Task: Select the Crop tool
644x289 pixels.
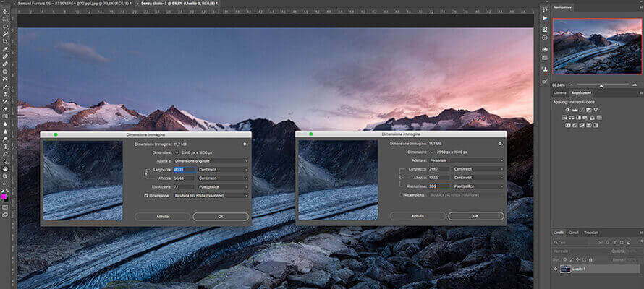Action: click(x=5, y=41)
